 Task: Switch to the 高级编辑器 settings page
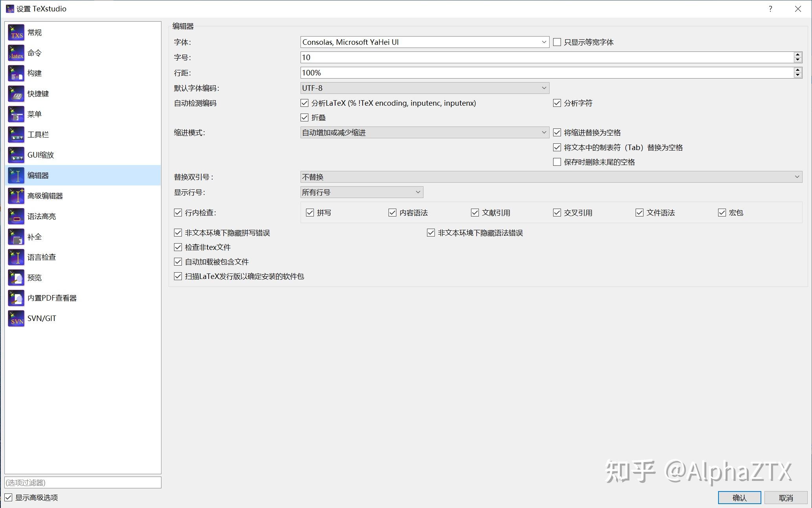point(45,196)
